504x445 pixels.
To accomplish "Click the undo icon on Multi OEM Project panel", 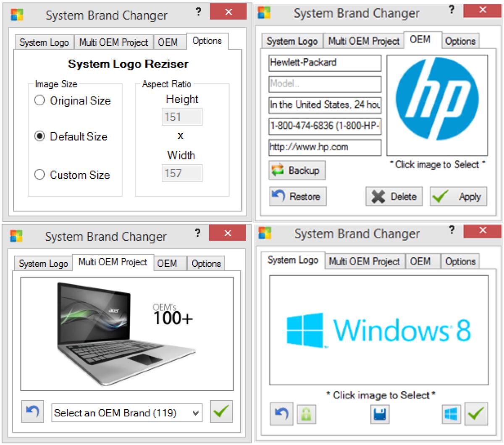I will point(32,412).
